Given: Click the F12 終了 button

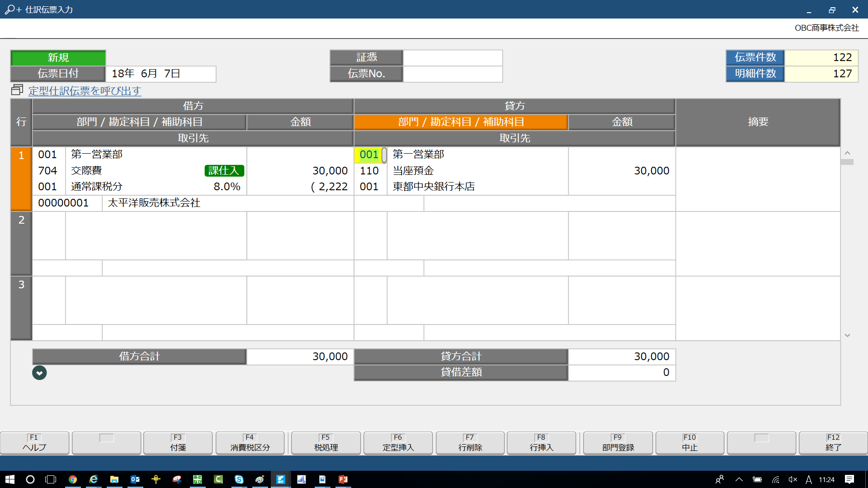Looking at the screenshot, I should click(x=833, y=443).
